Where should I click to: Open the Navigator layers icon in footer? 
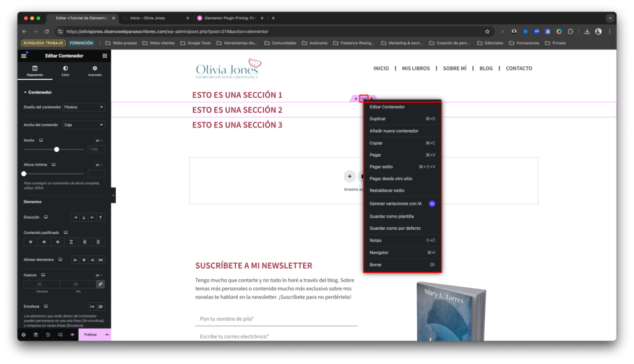point(35,334)
